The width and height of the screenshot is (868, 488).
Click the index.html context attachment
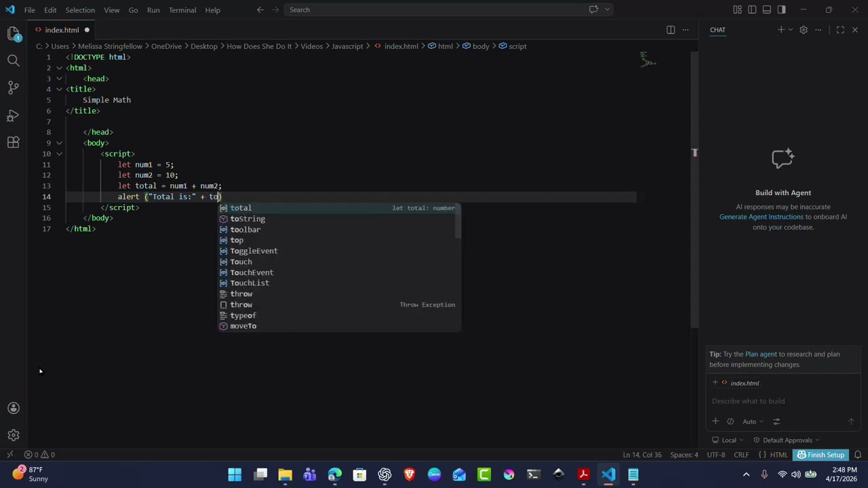point(741,383)
